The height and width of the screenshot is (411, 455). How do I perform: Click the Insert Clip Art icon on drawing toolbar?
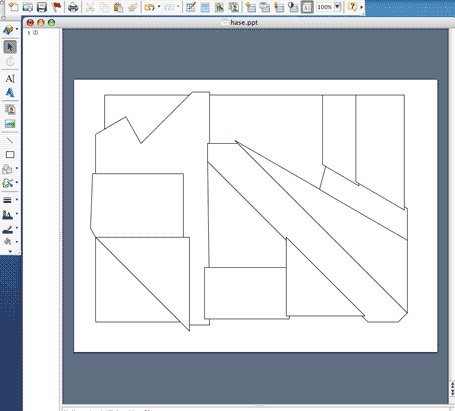pyautogui.click(x=10, y=109)
